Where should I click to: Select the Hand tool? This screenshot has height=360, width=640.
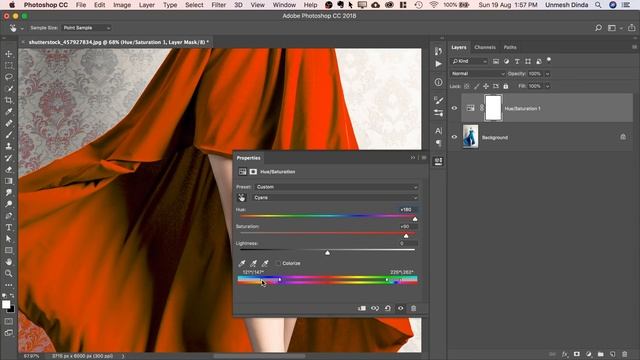coord(9,262)
